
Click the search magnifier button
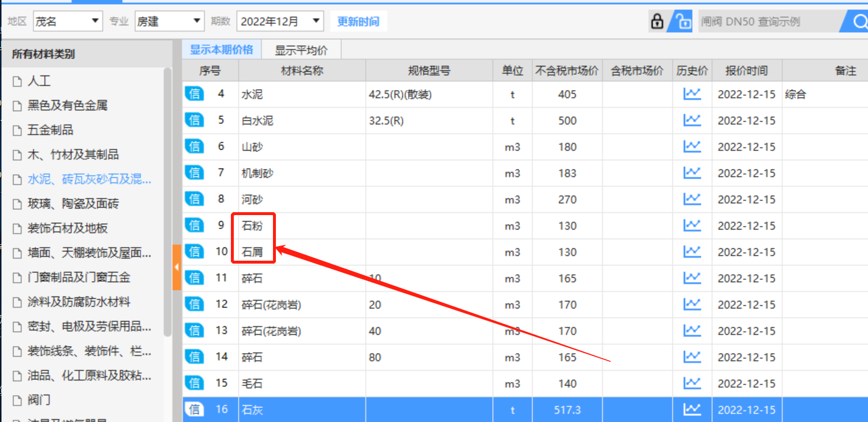859,22
